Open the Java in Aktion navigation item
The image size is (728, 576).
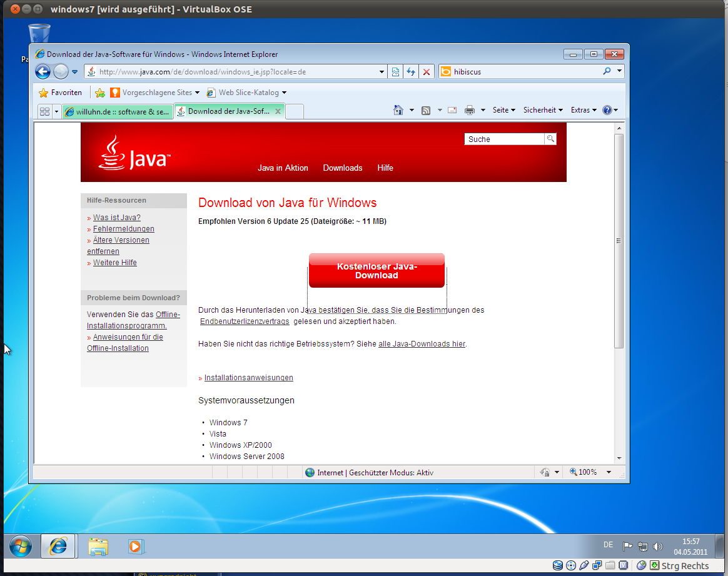[x=283, y=168]
